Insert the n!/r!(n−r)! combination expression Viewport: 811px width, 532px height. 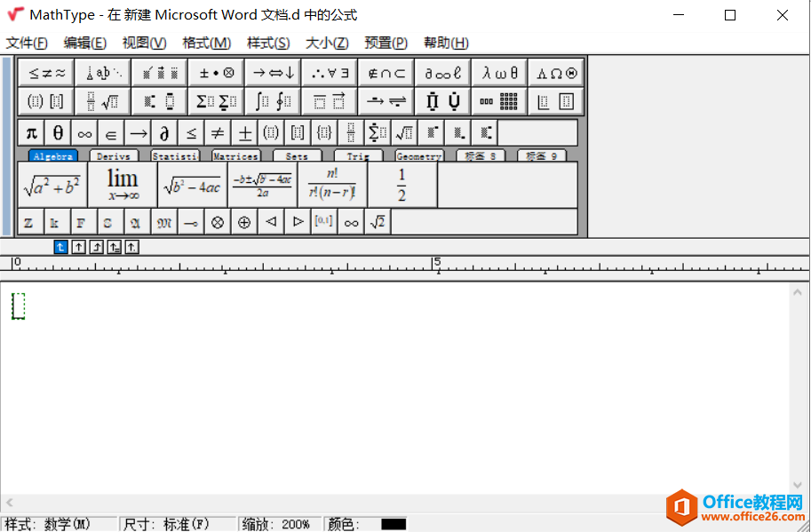pos(332,185)
